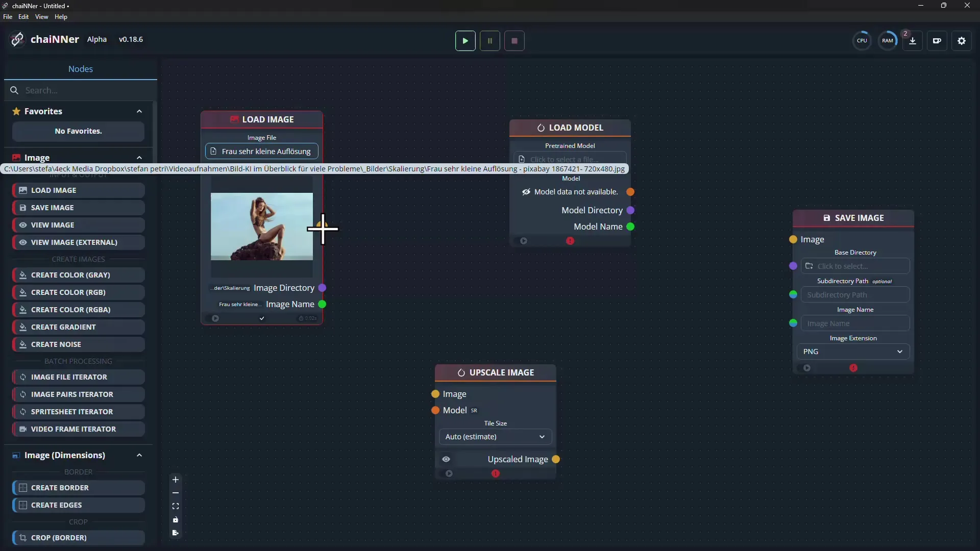Click the Load Model node icon
This screenshot has height=551, width=980.
[542, 127]
